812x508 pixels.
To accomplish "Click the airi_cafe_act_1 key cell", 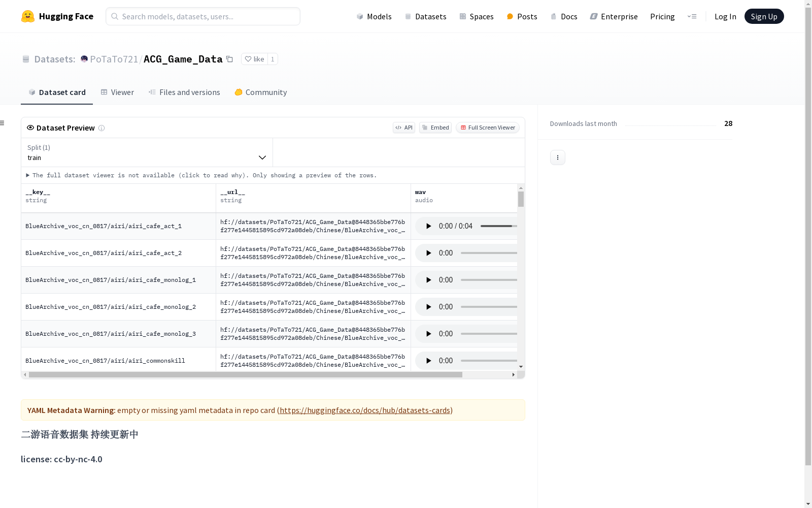I will [118, 226].
